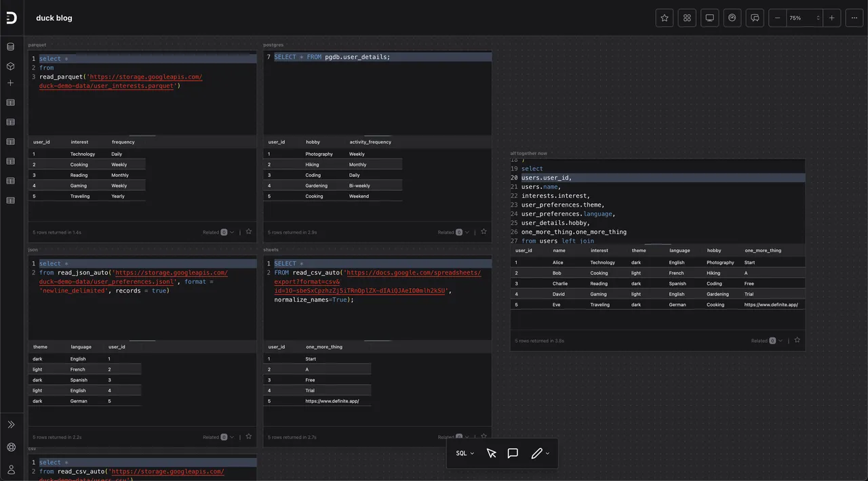Click the speedometer gauge icon
The height and width of the screenshot is (481, 868).
732,18
